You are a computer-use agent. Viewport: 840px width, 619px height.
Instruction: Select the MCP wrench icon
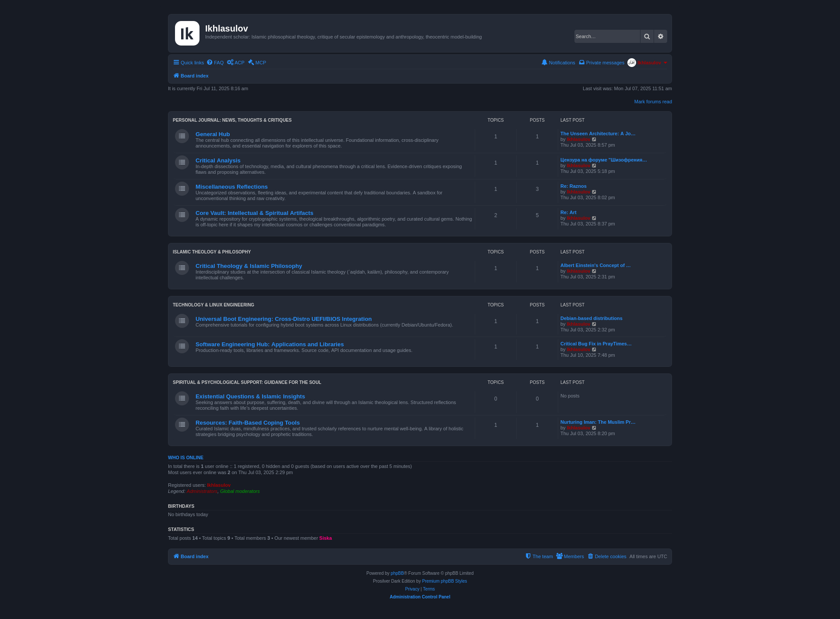point(251,63)
